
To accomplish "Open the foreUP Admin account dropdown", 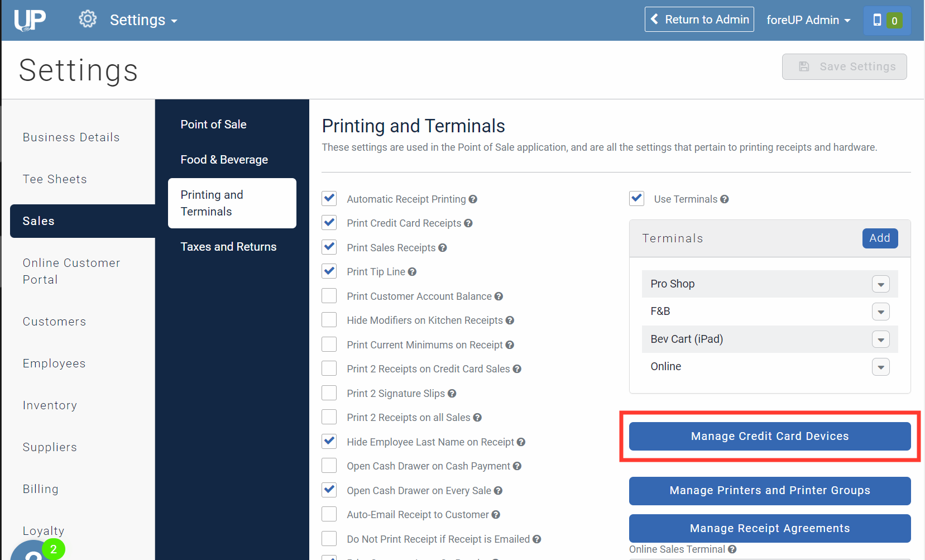I will click(x=808, y=20).
